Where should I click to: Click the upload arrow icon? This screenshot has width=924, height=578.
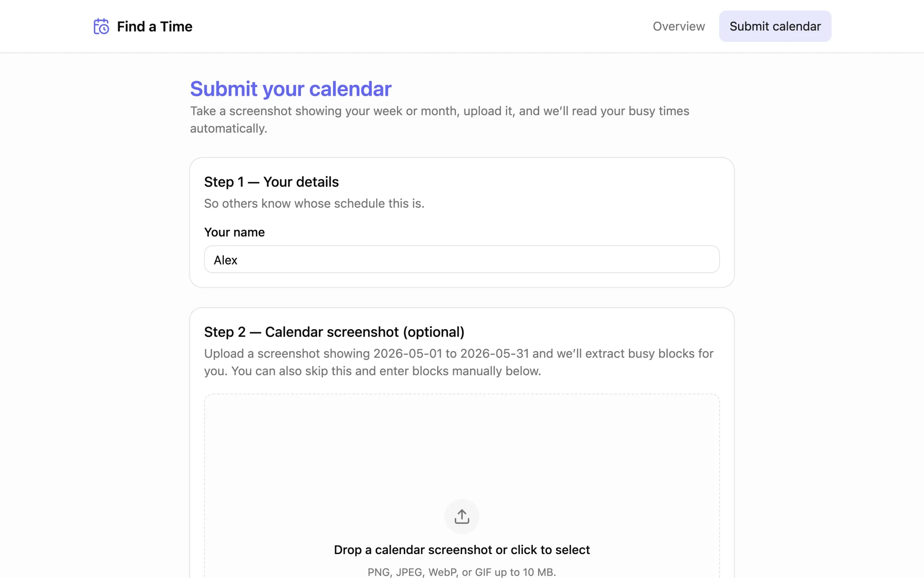pos(462,516)
